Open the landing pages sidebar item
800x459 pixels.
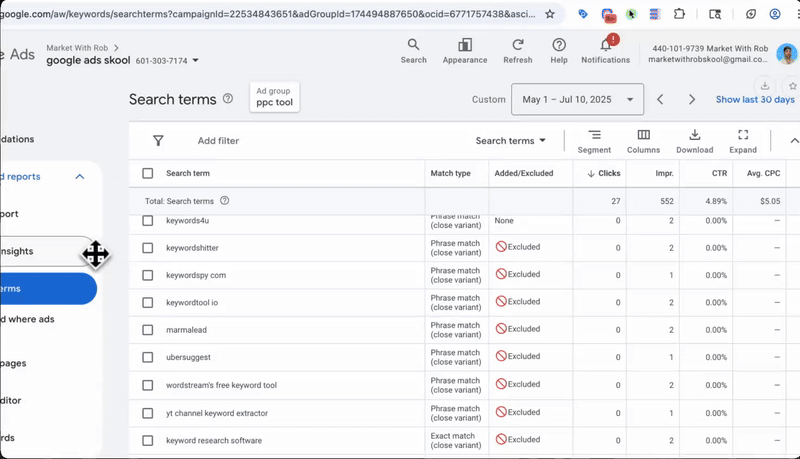click(13, 363)
